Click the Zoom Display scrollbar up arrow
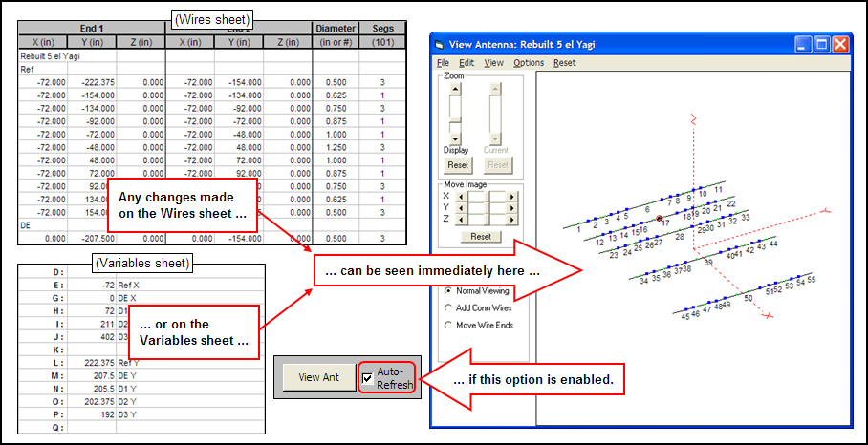The height and width of the screenshot is (445, 868). click(455, 89)
